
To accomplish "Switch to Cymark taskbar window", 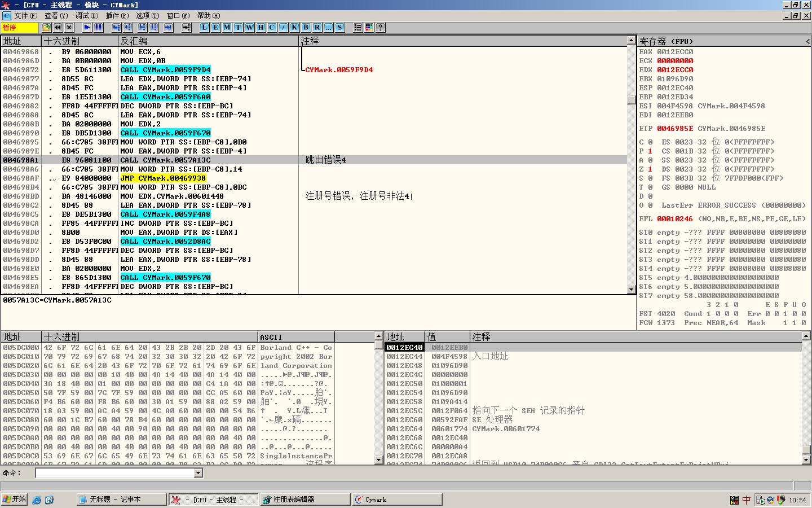I will [397, 500].
